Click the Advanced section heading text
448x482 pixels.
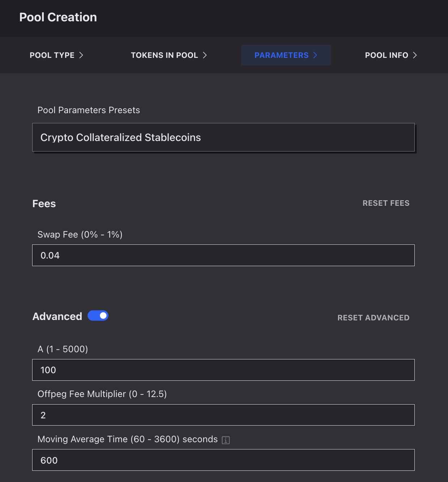click(57, 316)
